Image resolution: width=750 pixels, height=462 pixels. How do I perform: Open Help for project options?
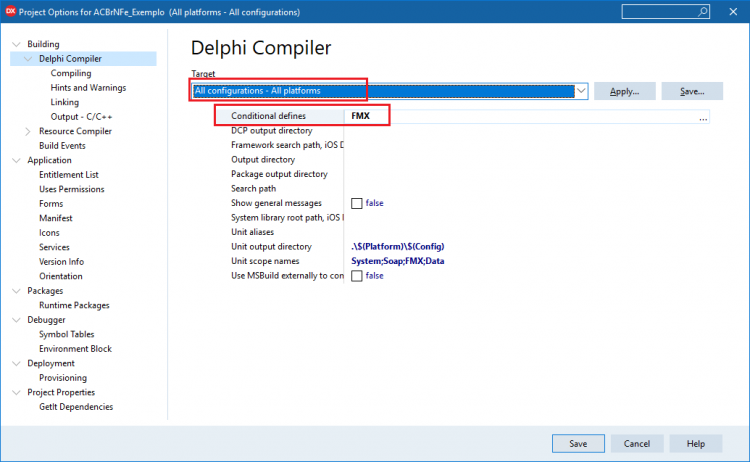[x=695, y=443]
